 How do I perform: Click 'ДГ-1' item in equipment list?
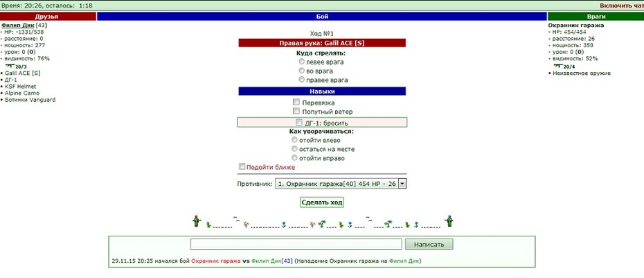pyautogui.click(x=11, y=79)
